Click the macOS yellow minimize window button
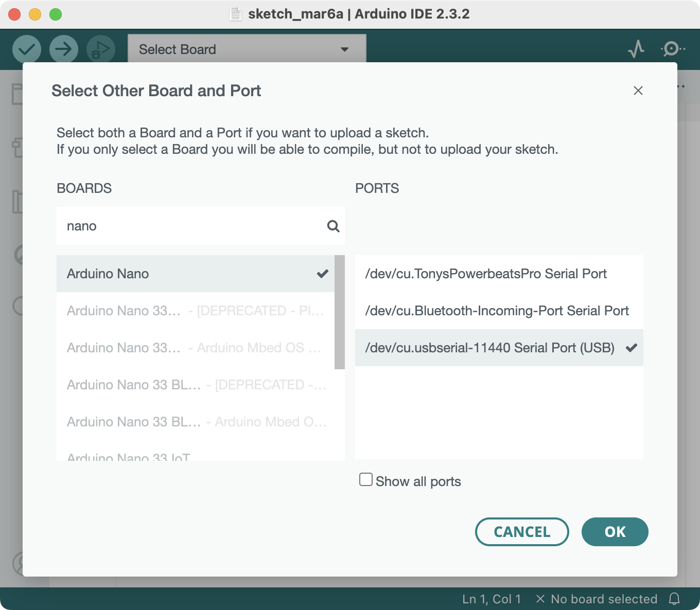This screenshot has width=700, height=610. click(35, 14)
